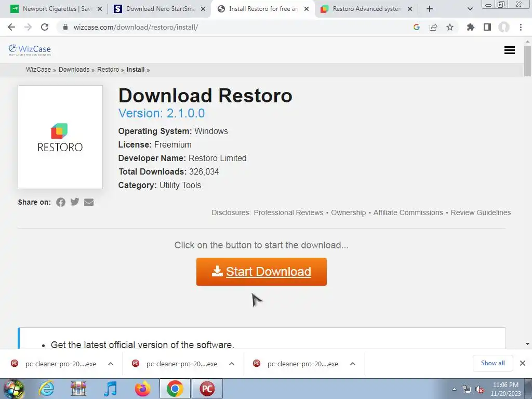This screenshot has height=399, width=532.
Task: Open the Chrome profile avatar
Action: 504,27
